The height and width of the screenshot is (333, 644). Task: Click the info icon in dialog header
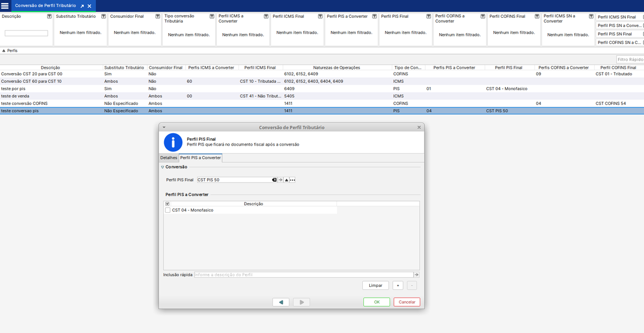[173, 142]
